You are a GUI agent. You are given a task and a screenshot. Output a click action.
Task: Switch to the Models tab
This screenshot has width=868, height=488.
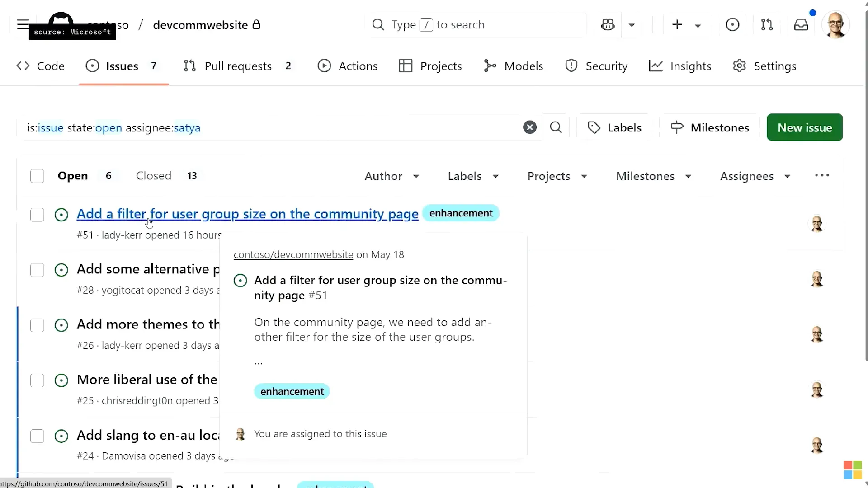(513, 66)
